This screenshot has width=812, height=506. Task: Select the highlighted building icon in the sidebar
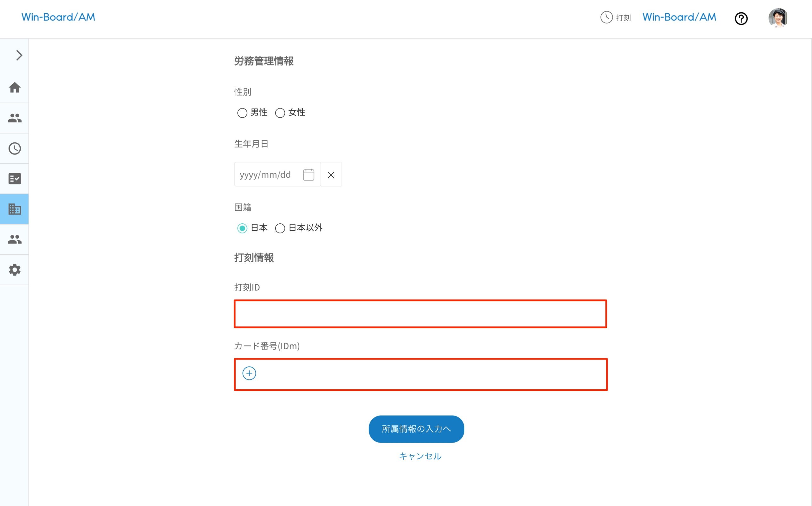pos(15,209)
